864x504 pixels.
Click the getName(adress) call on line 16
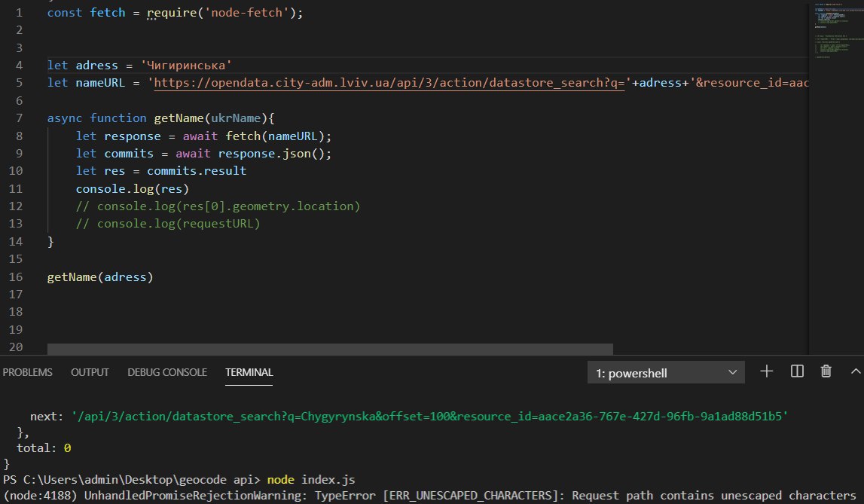click(99, 277)
